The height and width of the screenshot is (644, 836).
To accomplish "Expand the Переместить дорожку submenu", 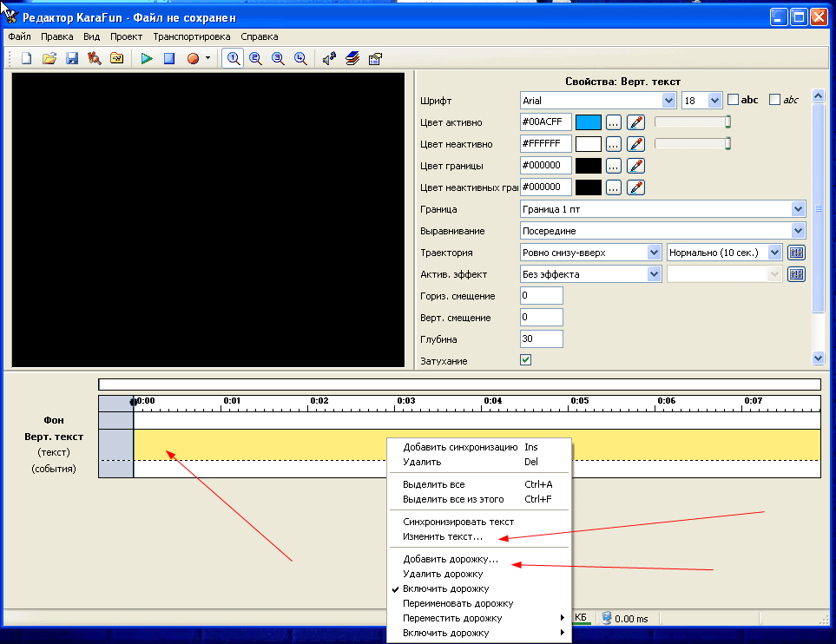I will [479, 619].
